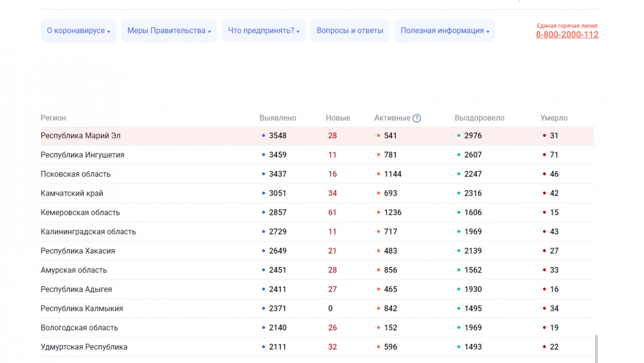This screenshot has height=363, width=644.
Task: Select the Кемеровская область row
Action: point(80,213)
